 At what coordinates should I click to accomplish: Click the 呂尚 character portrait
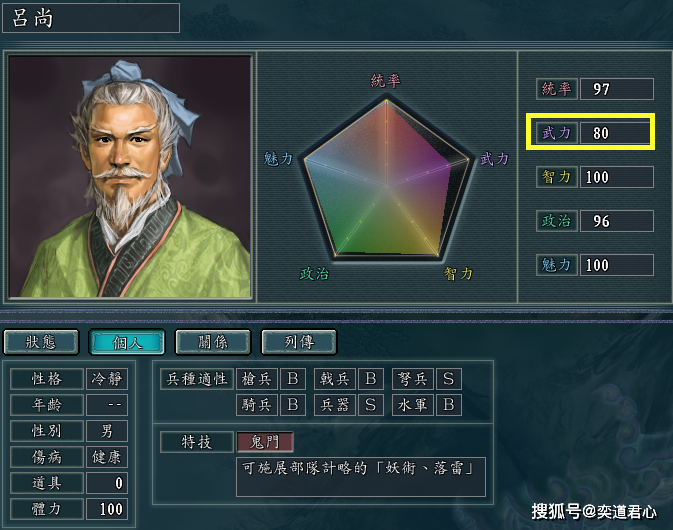130,176
